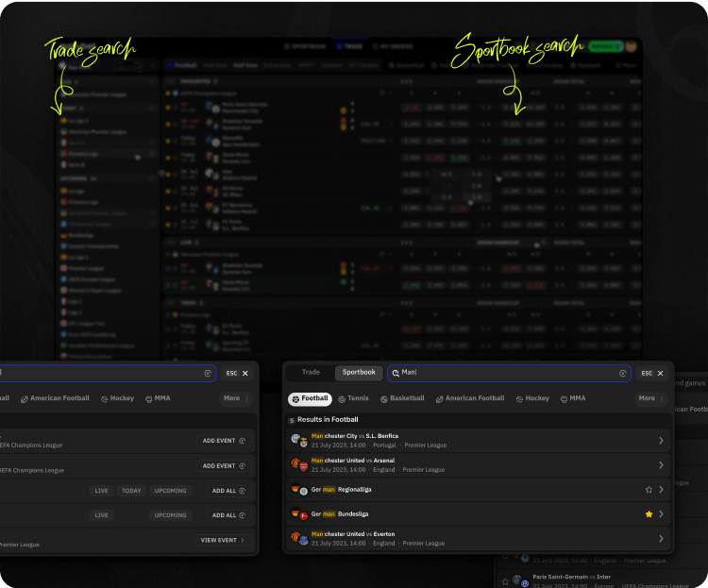Clear the 'Man' search text icon
This screenshot has height=588, width=708.
tap(623, 373)
